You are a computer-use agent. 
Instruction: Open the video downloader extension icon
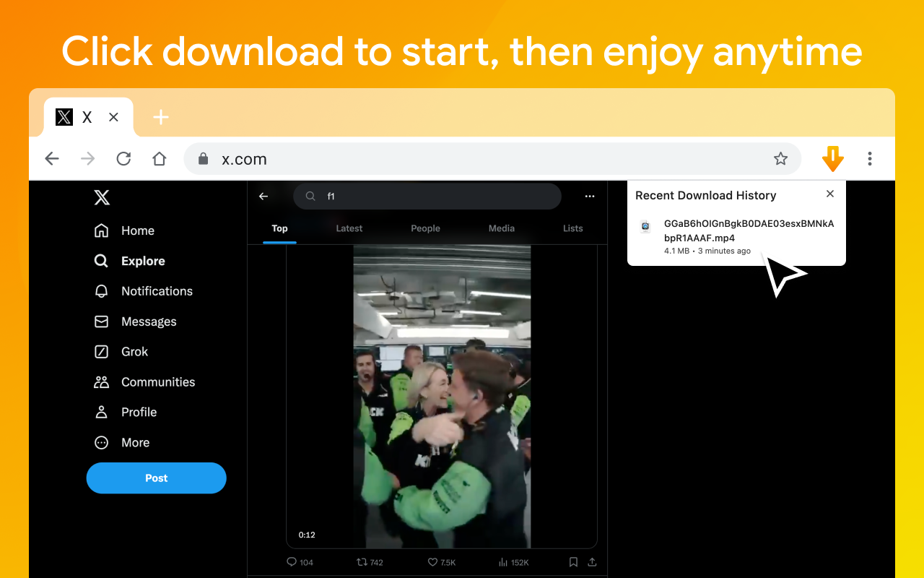coord(832,158)
